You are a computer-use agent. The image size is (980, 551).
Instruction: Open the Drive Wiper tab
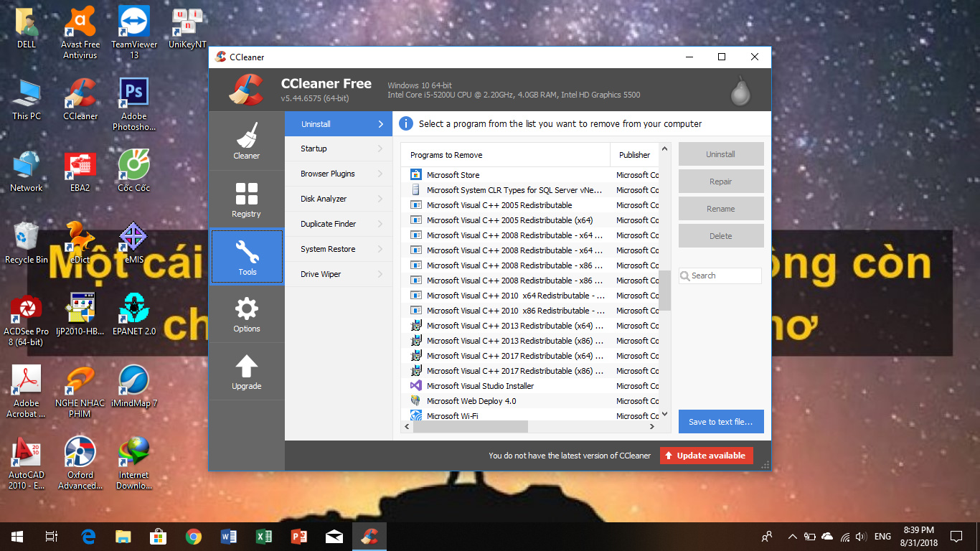click(339, 274)
